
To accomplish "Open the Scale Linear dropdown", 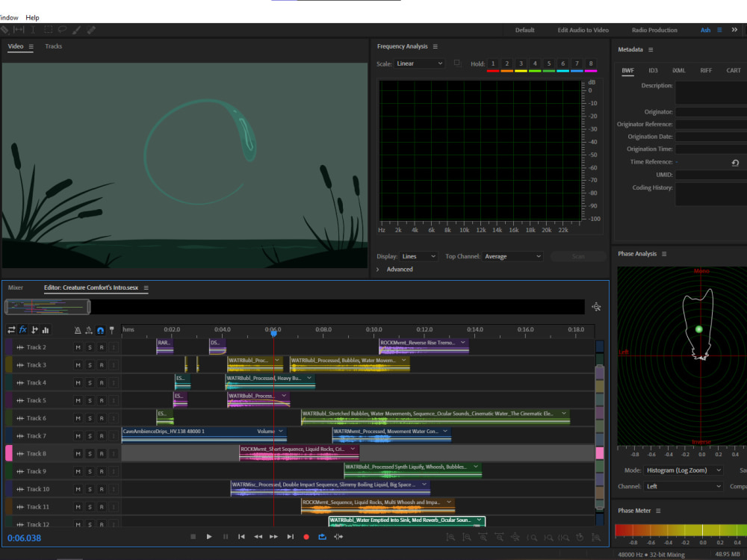I will pos(419,63).
